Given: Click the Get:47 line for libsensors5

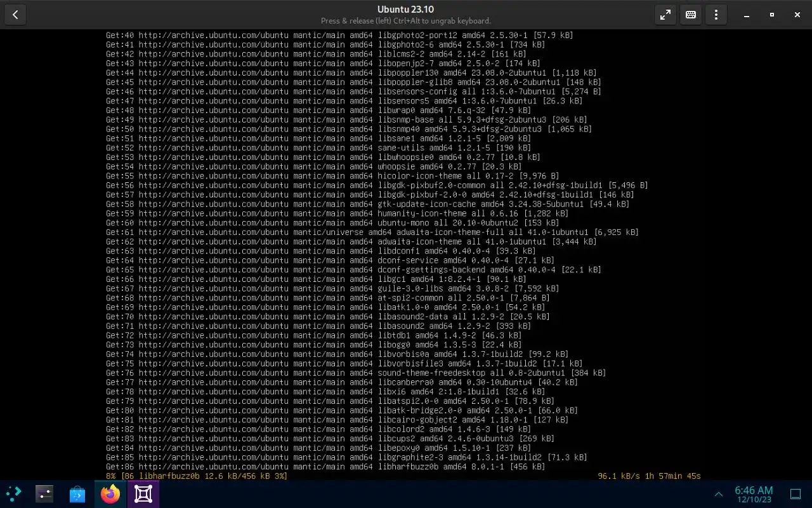Looking at the screenshot, I should [x=344, y=101].
